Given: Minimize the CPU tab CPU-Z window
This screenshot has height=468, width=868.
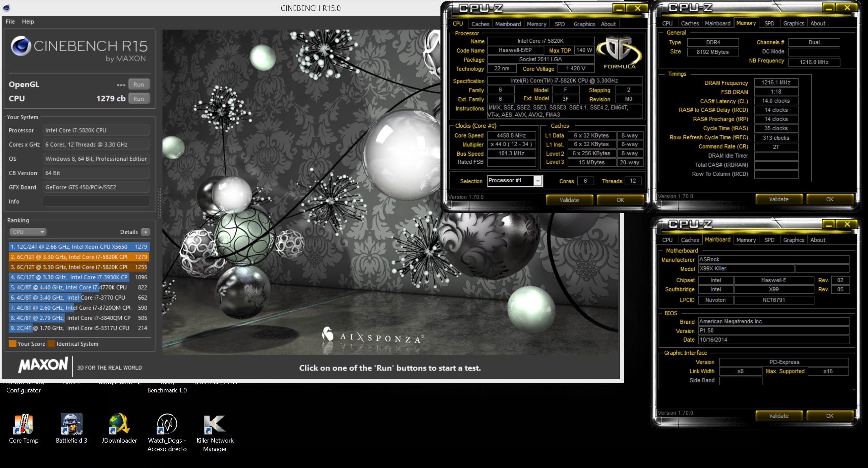Looking at the screenshot, I should tap(619, 8).
